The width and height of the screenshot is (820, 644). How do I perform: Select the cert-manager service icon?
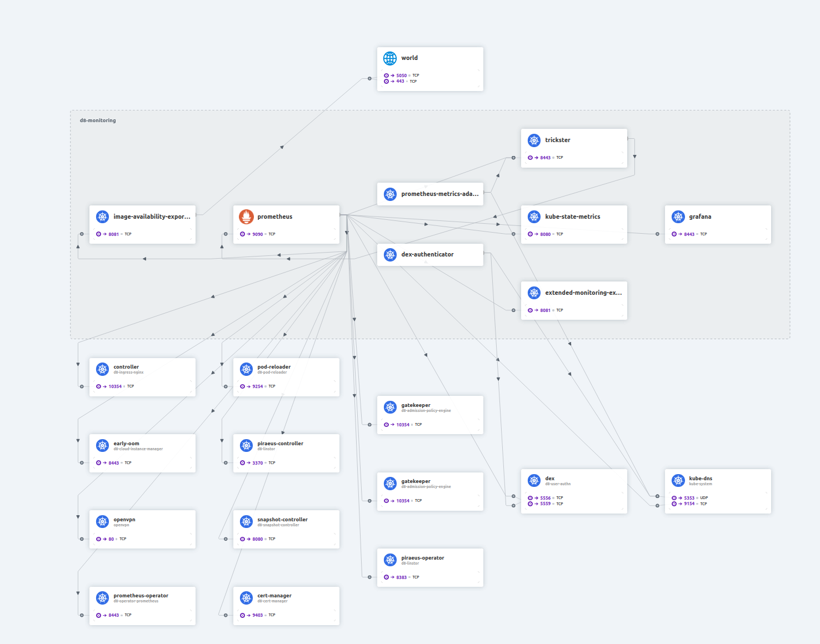(x=246, y=598)
